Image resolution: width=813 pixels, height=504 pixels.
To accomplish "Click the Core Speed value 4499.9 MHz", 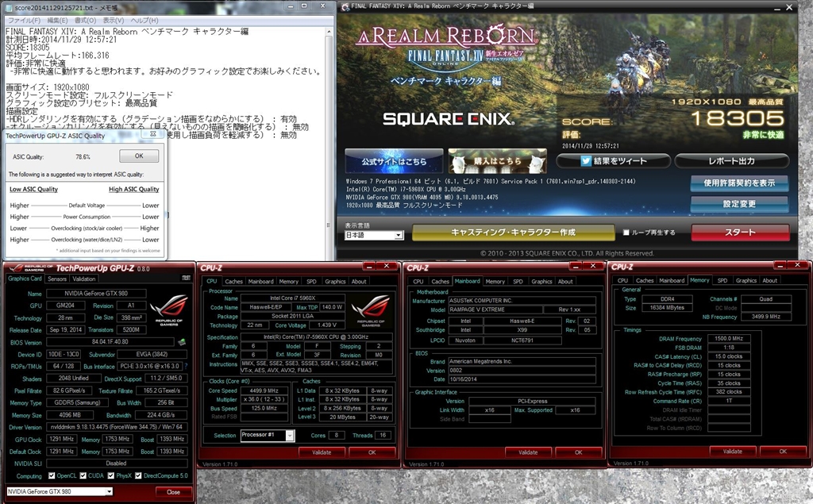I will coord(264,391).
